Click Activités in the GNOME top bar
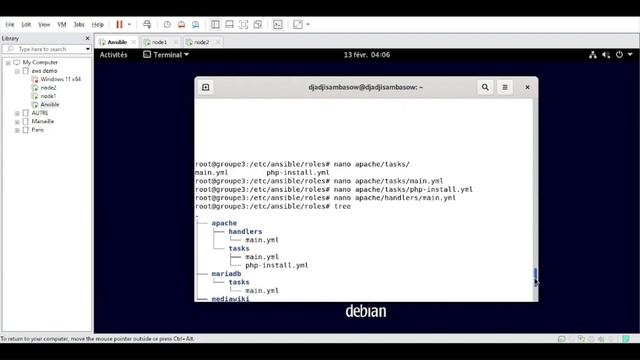Viewport: 640px width, 360px height. tap(113, 55)
